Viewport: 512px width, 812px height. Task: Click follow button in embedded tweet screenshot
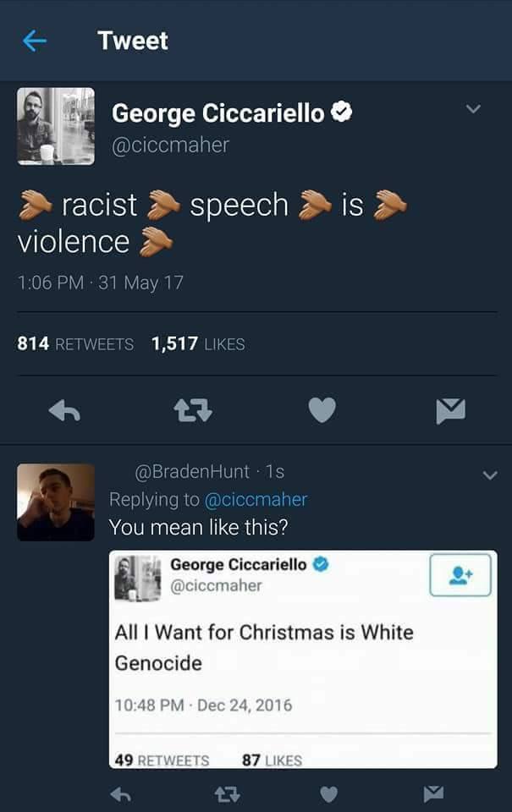[x=460, y=575]
